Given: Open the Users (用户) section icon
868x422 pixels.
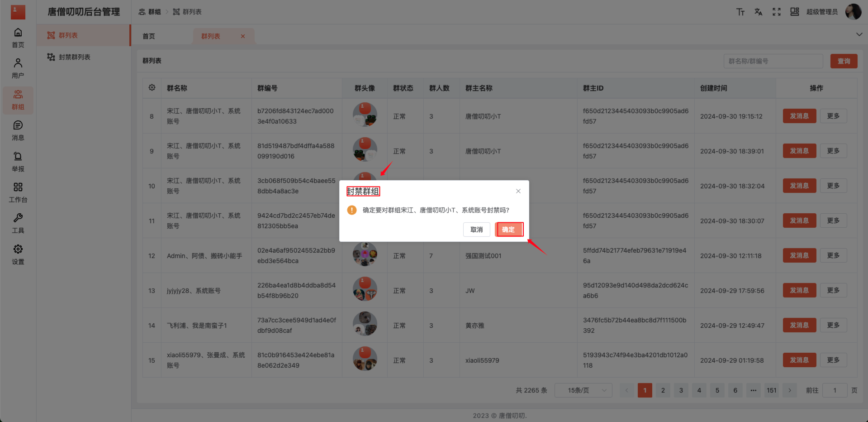Looking at the screenshot, I should [18, 68].
